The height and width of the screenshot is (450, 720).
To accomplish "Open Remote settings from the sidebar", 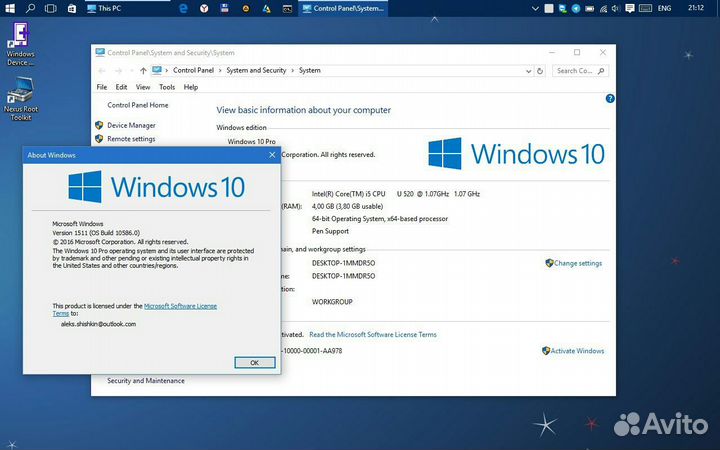I will coord(131,139).
